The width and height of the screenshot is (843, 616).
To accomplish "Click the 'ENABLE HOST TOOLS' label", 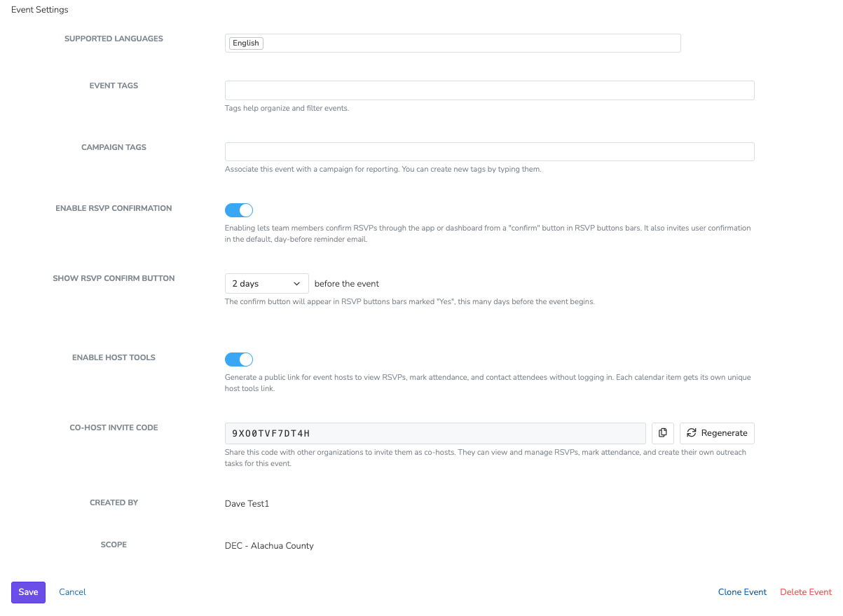I will coord(114,357).
